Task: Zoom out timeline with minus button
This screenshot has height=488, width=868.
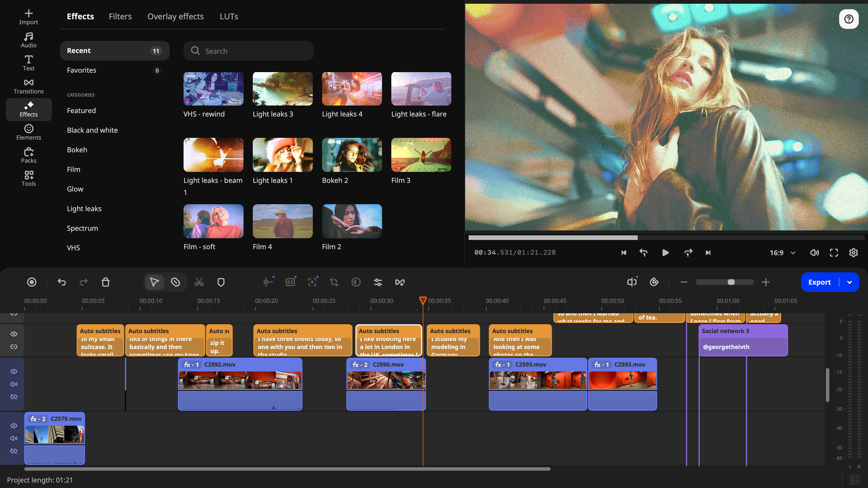Action: point(683,282)
